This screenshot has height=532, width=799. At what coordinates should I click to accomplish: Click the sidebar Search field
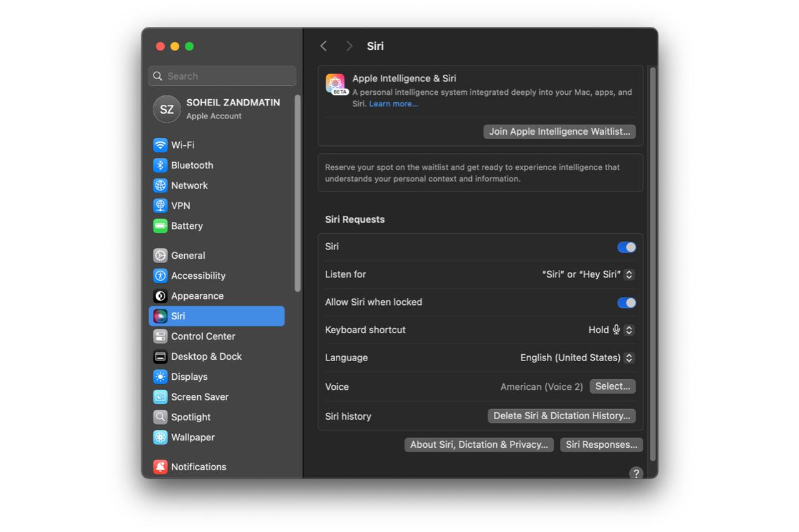tap(222, 76)
